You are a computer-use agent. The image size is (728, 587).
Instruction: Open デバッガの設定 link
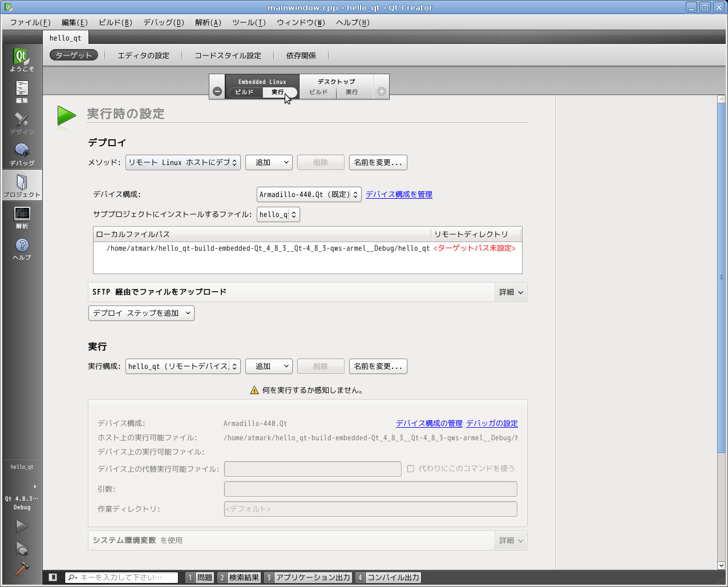coord(492,423)
